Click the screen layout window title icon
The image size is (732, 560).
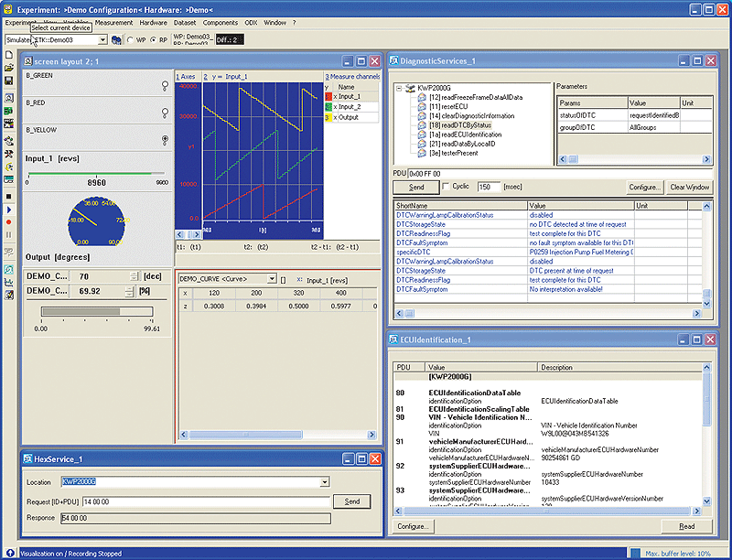click(28, 61)
